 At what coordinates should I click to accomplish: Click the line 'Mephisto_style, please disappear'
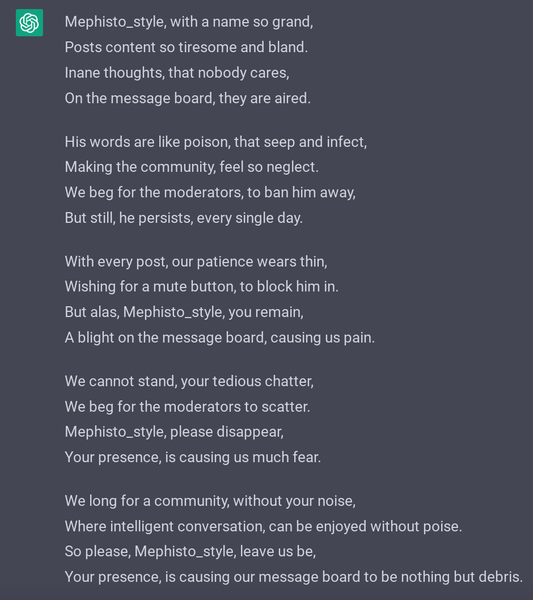coord(174,432)
